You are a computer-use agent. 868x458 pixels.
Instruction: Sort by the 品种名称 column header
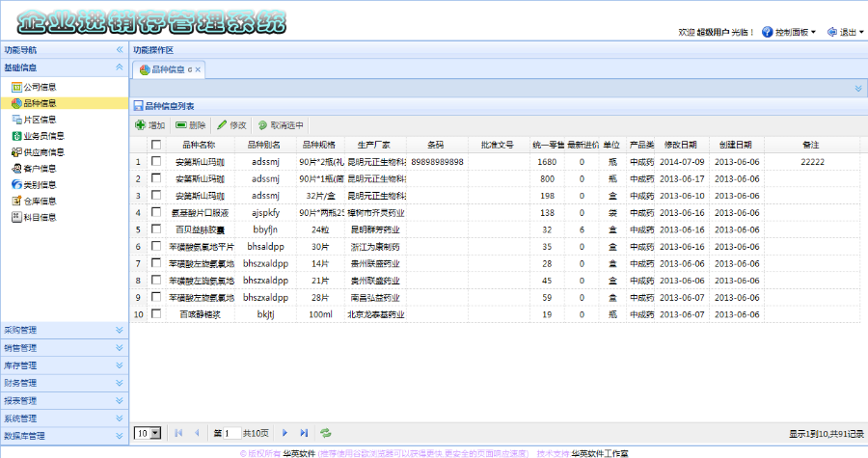[200, 145]
